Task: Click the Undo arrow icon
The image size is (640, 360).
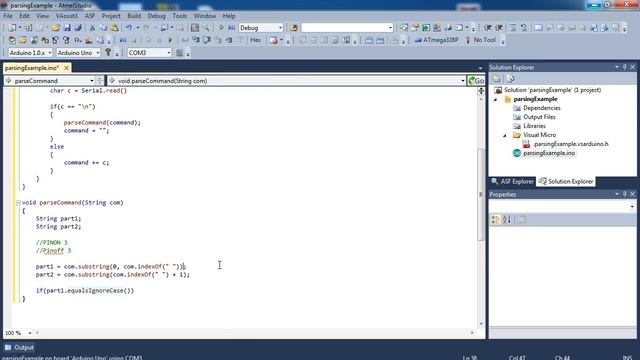Action: 129,28
